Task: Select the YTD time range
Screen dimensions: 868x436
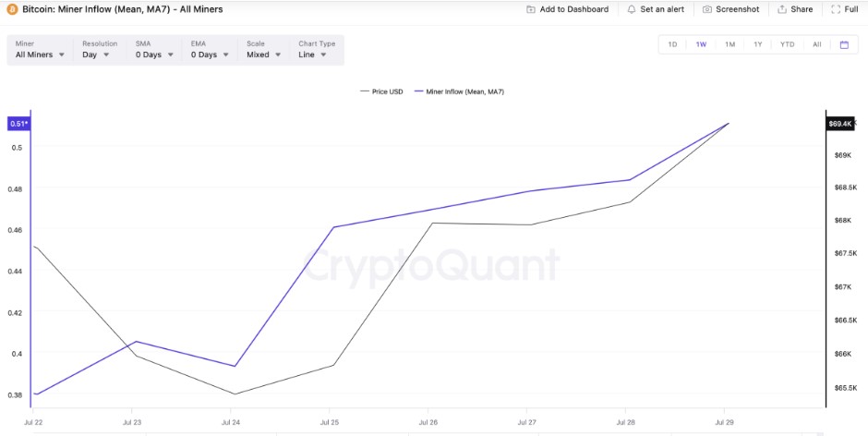Action: [787, 44]
